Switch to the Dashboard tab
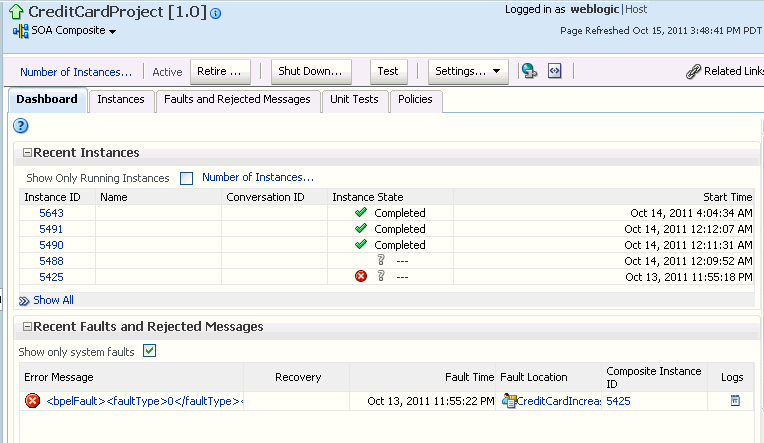Viewport: 764px width, 443px height. pyautogui.click(x=47, y=99)
